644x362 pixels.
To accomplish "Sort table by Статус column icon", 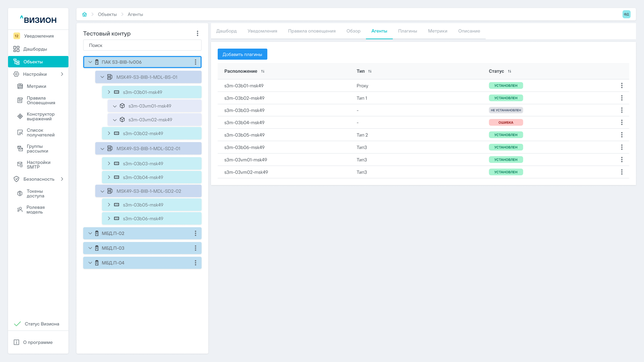I will click(509, 71).
